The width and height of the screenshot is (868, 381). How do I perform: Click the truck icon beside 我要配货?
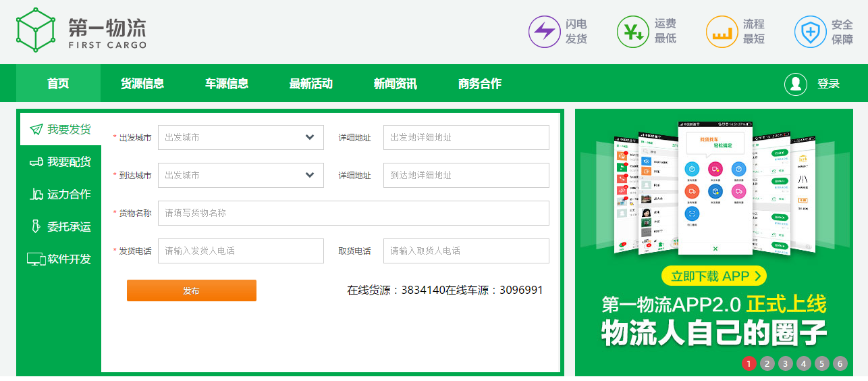click(36, 161)
